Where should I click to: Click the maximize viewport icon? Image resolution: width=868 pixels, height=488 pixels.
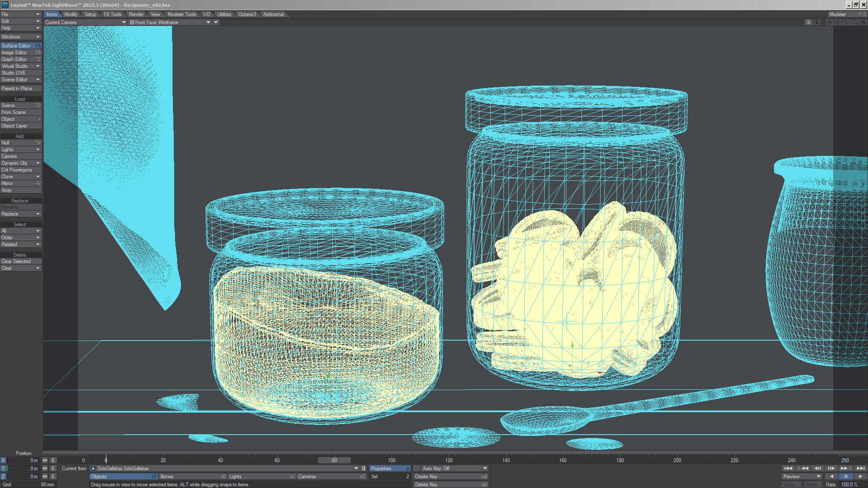[863, 22]
